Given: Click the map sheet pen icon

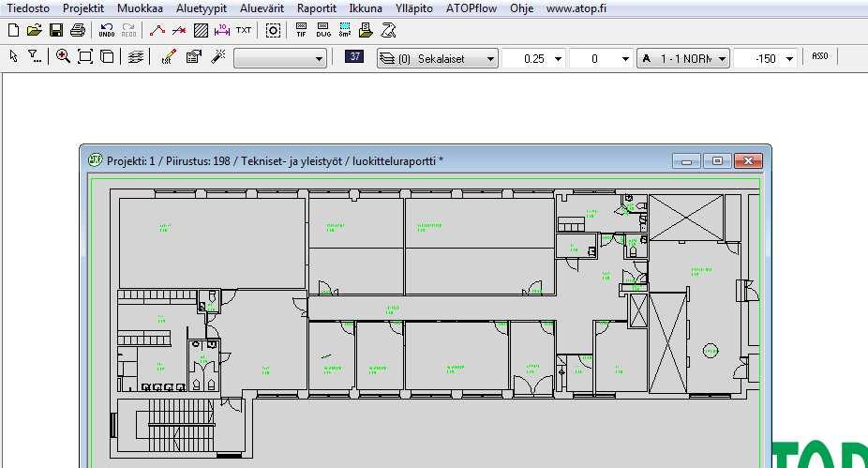Looking at the screenshot, I should 388,30.
